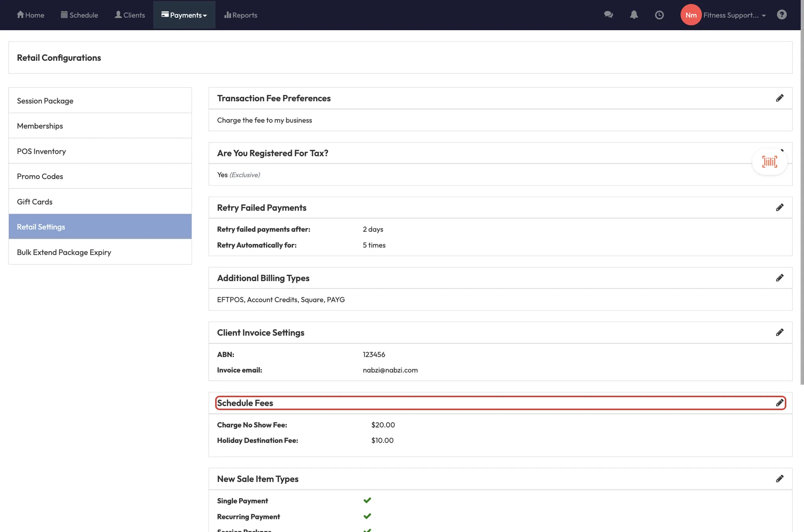Edit Transaction Fee Preferences with pencil icon
The width and height of the screenshot is (804, 532).
[780, 98]
